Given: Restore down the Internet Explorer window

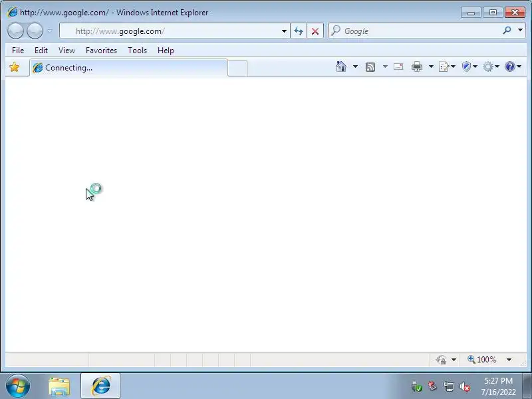Looking at the screenshot, I should click(493, 13).
